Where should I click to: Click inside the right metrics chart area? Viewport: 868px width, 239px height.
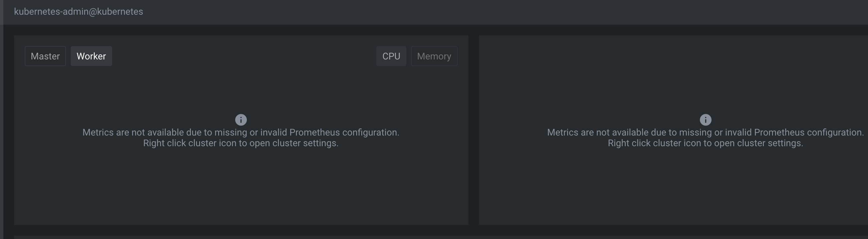(x=671, y=185)
